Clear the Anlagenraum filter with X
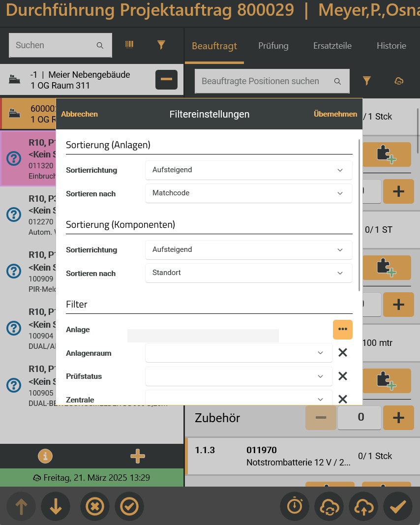Viewport: 420px width, 525px height. [x=343, y=352]
